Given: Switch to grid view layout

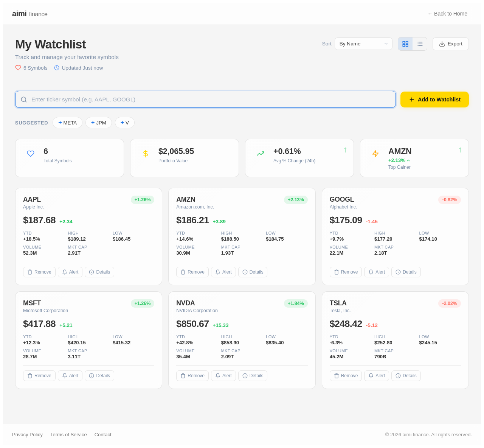Looking at the screenshot, I should pos(405,44).
